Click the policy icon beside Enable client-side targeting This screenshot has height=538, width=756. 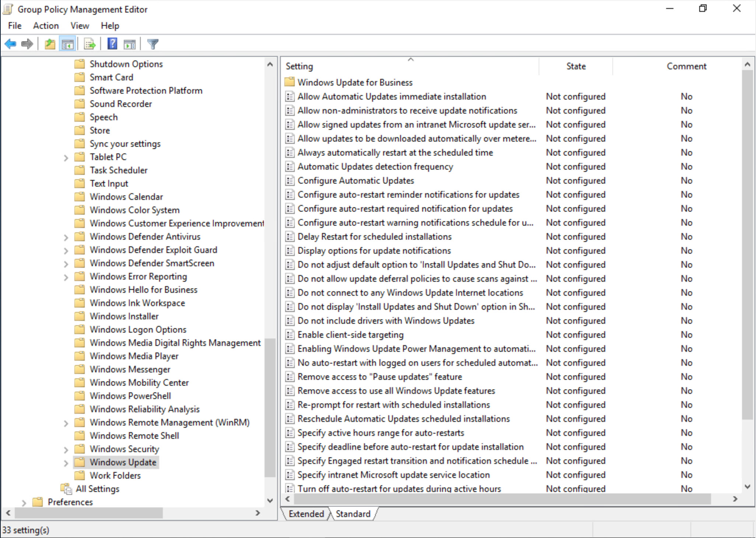tap(290, 334)
